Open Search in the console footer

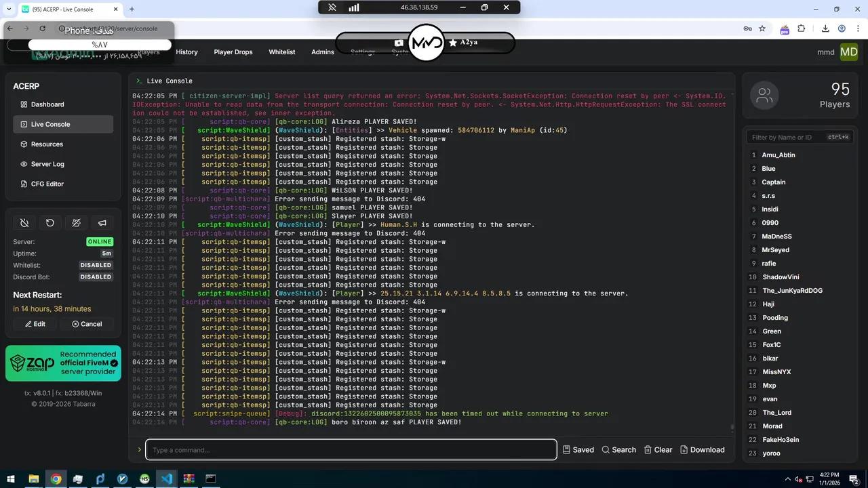pos(618,450)
